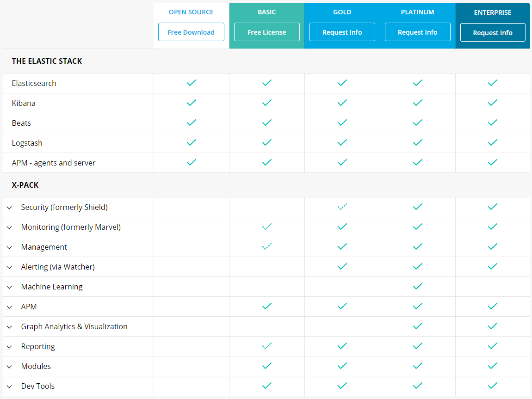Image resolution: width=532 pixels, height=399 pixels.
Task: Expand the Security (formerly Shield) row
Action: coord(9,208)
